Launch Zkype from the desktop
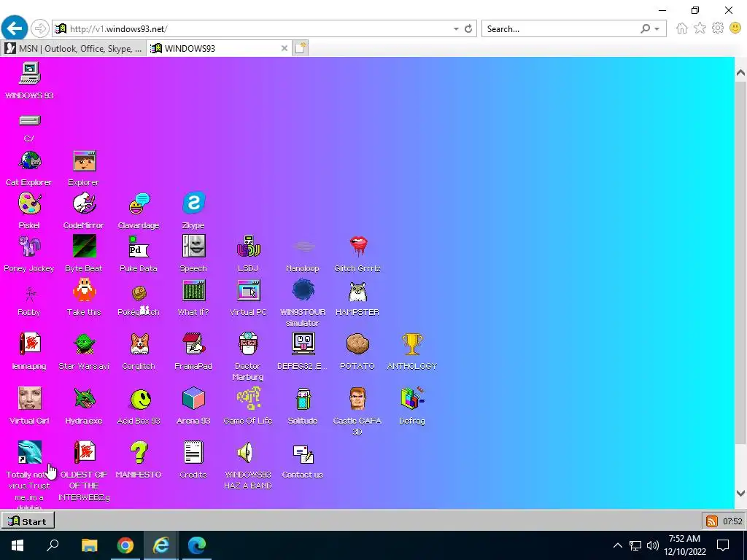Viewport: 747px width, 560px height. [x=193, y=203]
